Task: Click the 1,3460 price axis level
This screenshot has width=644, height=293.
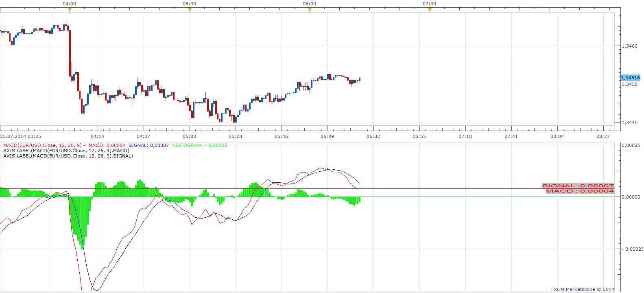Action: point(630,46)
